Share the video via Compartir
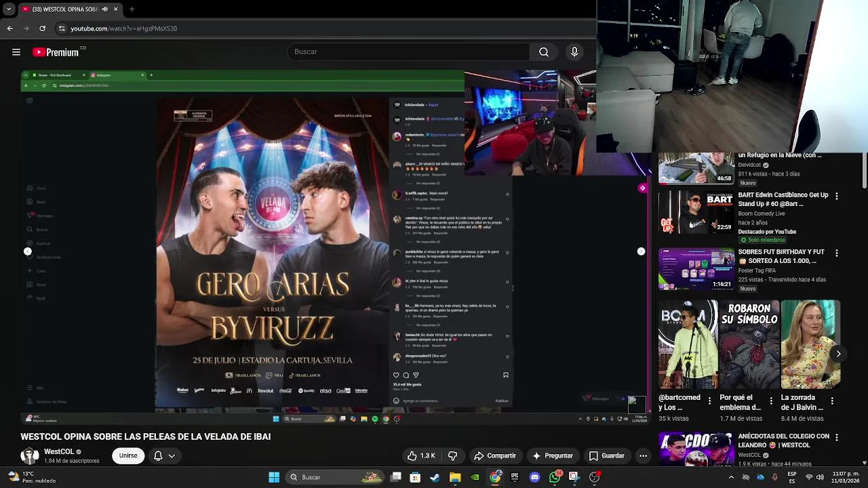 click(x=495, y=456)
